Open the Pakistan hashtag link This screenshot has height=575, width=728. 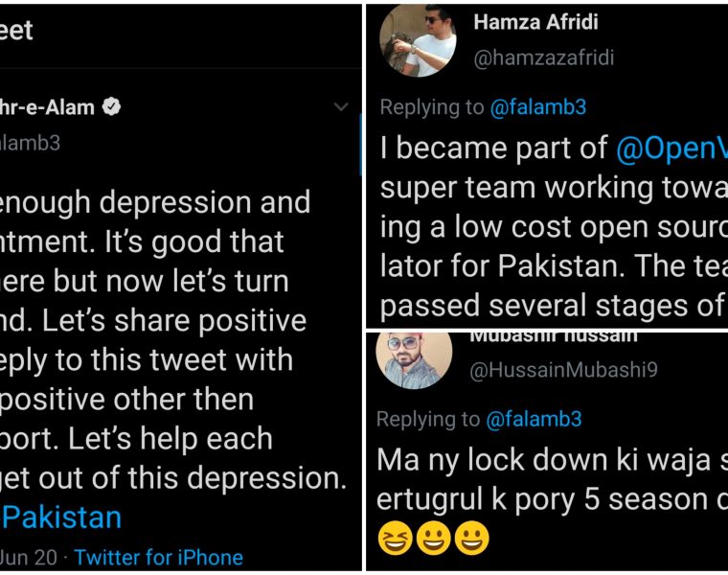pyautogui.click(x=62, y=517)
